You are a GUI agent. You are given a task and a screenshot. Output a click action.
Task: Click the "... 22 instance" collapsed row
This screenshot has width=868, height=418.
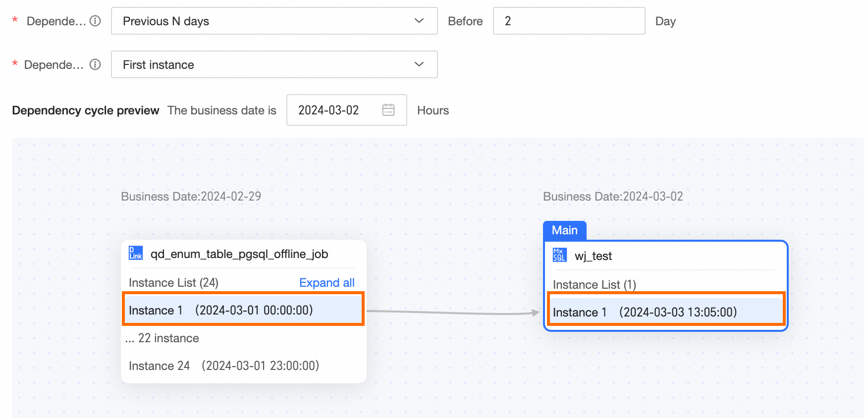point(162,338)
